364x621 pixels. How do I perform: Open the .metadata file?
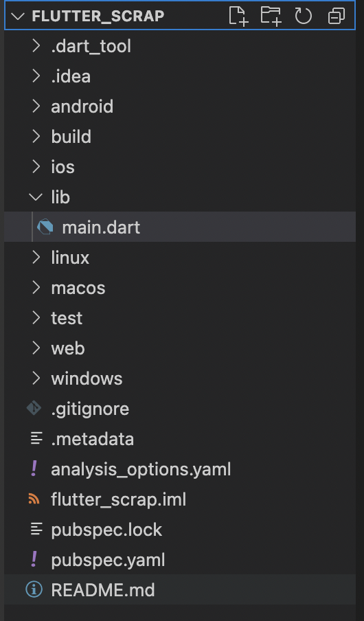180,438
